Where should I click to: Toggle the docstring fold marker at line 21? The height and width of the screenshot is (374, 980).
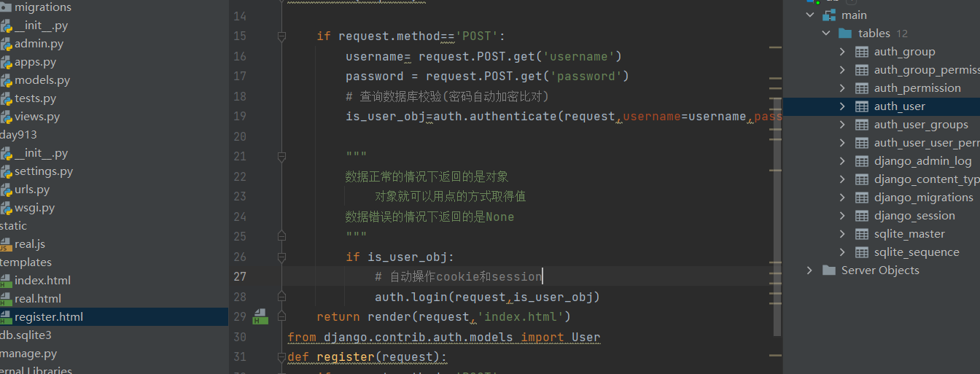[281, 156]
